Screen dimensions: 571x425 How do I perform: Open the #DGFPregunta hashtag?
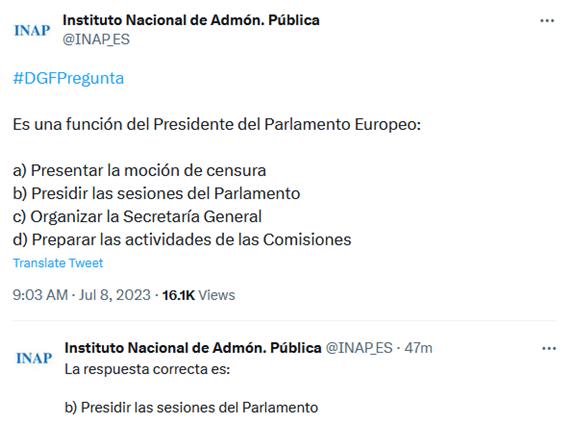pos(68,78)
